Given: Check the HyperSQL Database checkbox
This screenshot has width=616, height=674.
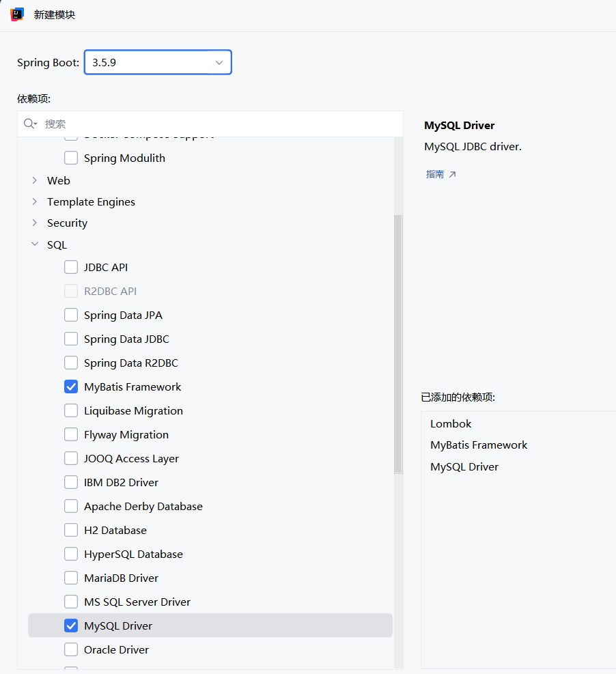Looking at the screenshot, I should [x=71, y=554].
